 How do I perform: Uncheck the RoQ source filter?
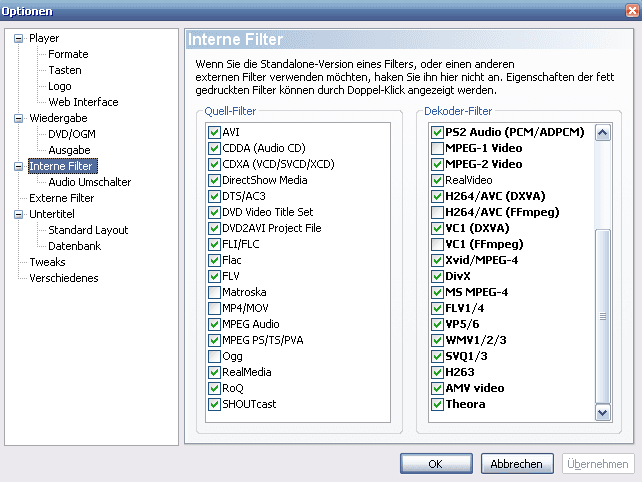[214, 388]
